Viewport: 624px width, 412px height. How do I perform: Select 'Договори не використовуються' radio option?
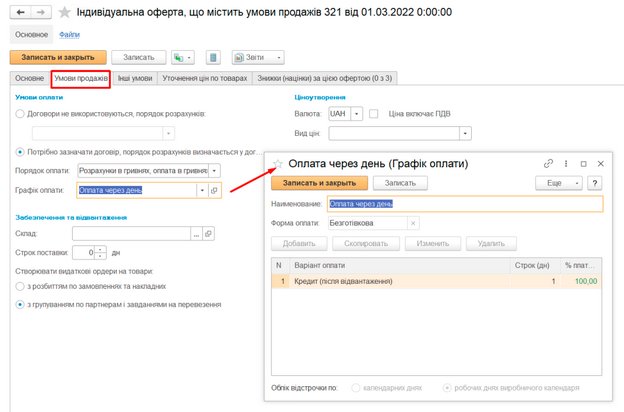point(22,114)
